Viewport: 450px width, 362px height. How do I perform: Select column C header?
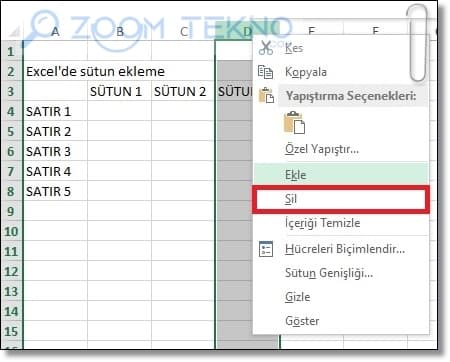[x=183, y=32]
